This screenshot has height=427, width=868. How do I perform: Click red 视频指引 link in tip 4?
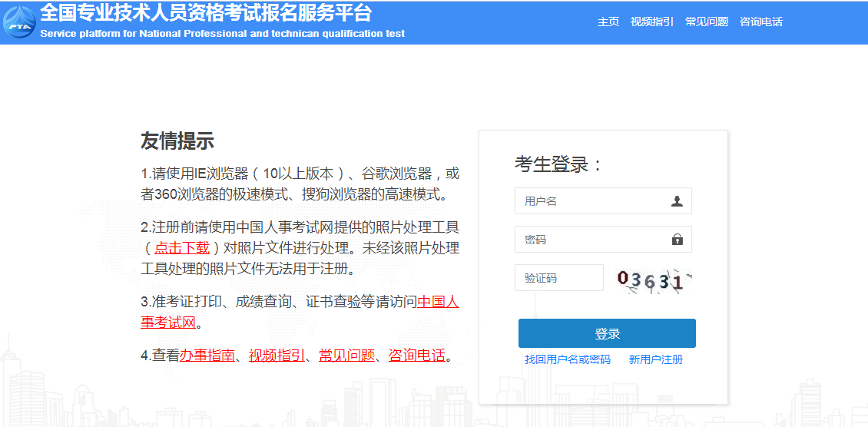[x=277, y=356]
